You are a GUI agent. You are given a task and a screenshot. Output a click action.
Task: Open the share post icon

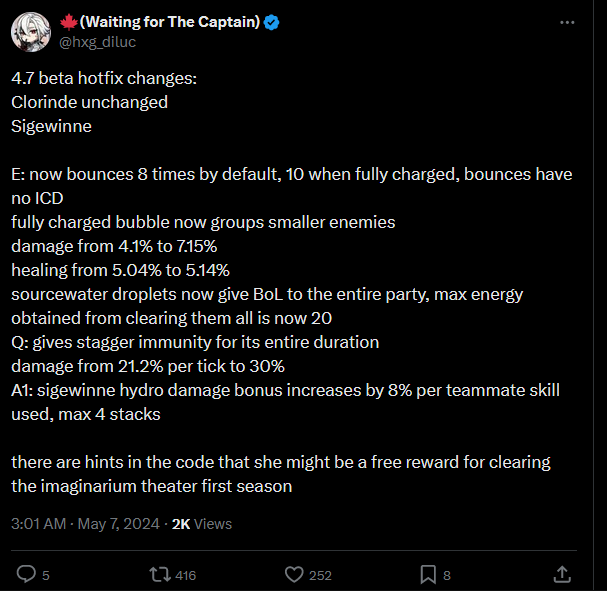tap(562, 574)
